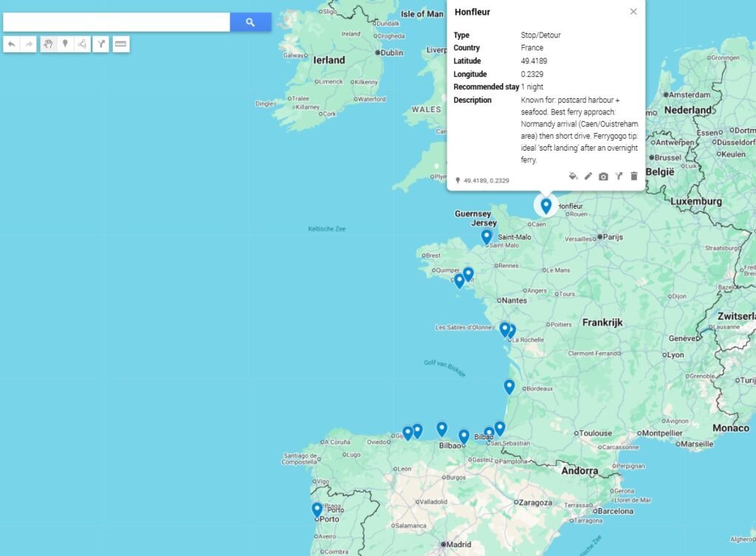
Task: Select the draw line tool
Action: coord(82,44)
